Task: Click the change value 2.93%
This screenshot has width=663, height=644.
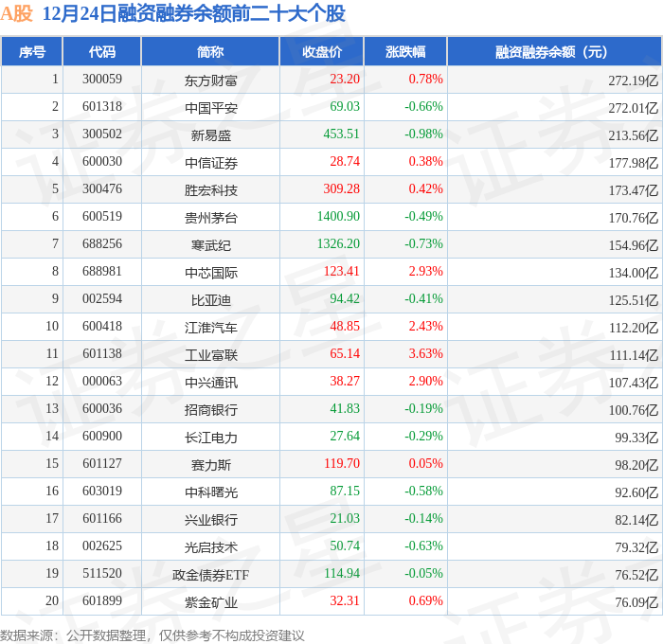Action: (x=426, y=272)
